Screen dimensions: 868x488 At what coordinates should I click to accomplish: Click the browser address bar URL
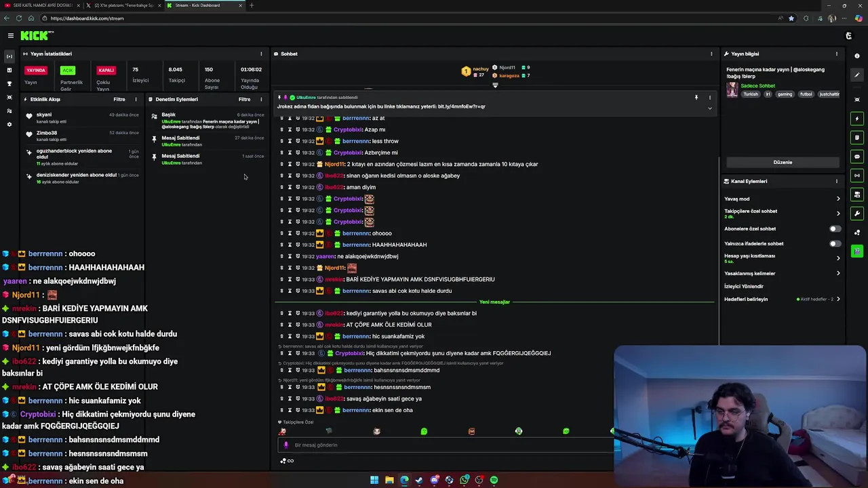click(87, 18)
